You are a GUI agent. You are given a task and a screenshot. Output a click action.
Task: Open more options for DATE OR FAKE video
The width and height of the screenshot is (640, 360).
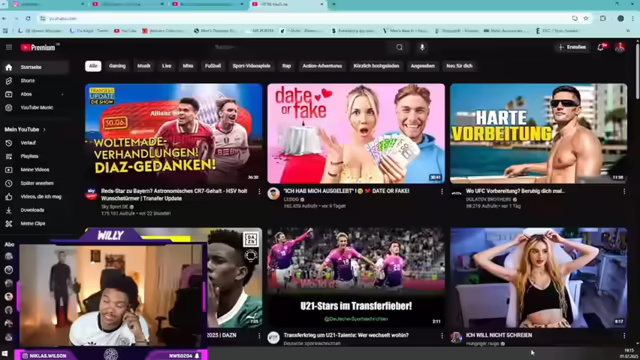tap(442, 191)
